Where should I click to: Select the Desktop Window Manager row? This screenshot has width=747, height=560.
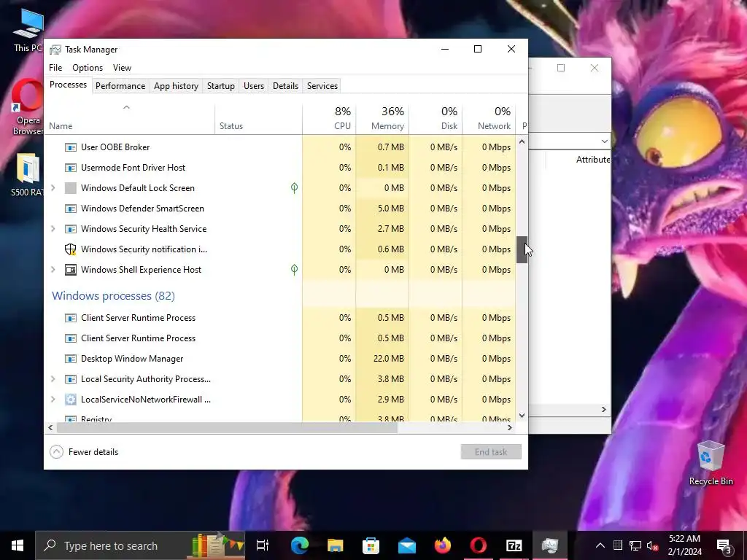[280, 359]
